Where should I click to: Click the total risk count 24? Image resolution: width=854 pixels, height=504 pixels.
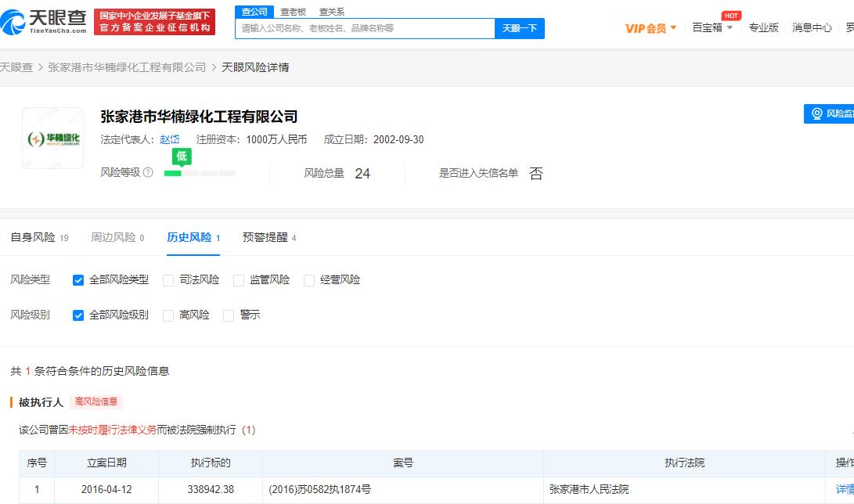click(362, 174)
